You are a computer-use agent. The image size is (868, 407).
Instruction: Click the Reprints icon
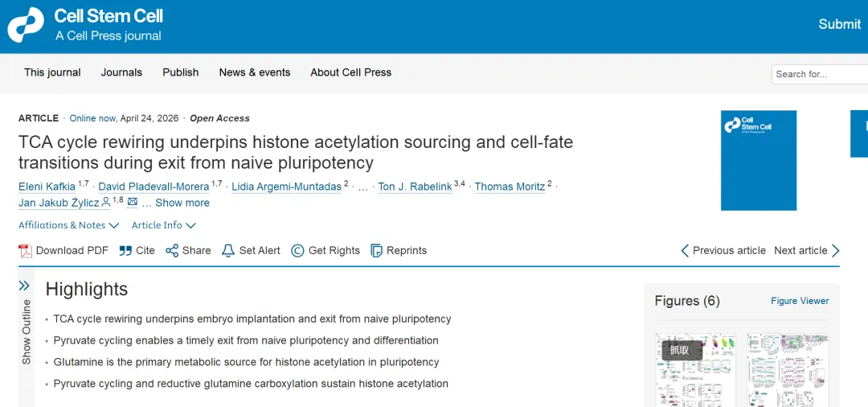tap(376, 251)
